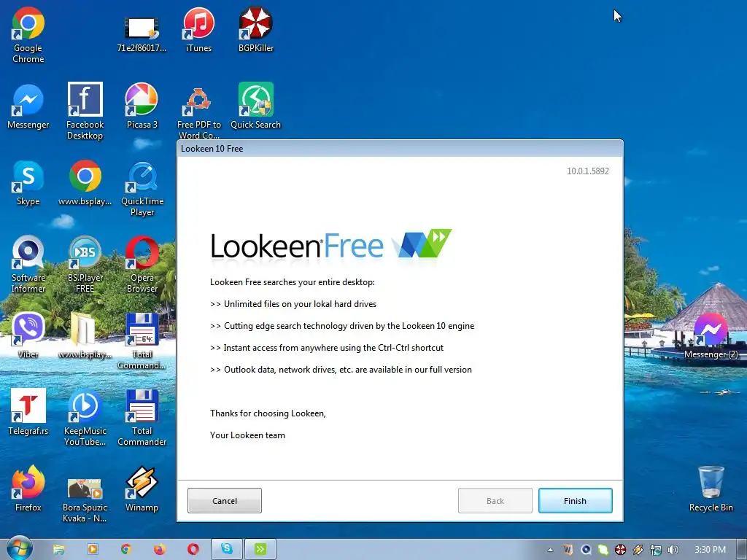
Task: Open the Telegraf.rs desktop shortcut
Action: coord(28,412)
